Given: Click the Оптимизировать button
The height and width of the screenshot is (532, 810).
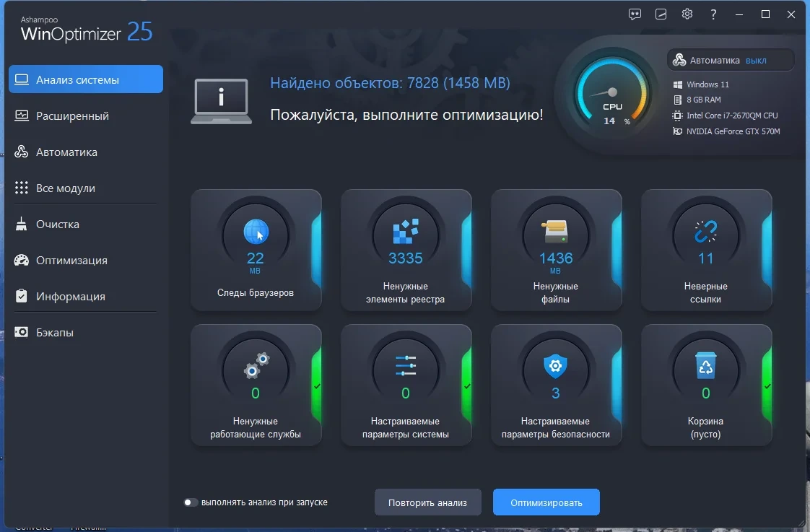Looking at the screenshot, I should (x=546, y=502).
